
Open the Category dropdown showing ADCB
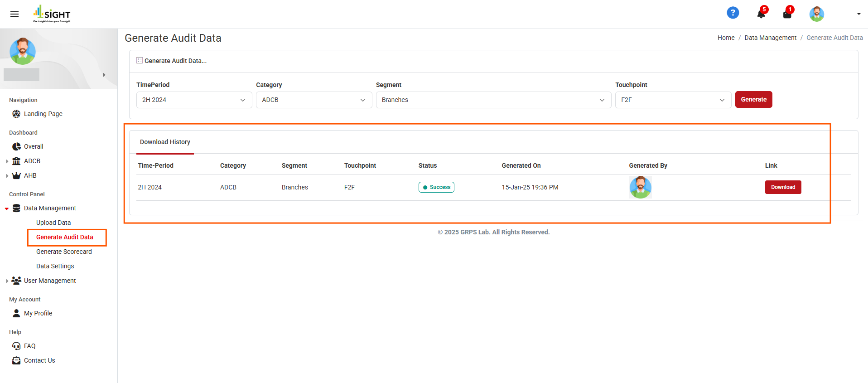click(314, 100)
